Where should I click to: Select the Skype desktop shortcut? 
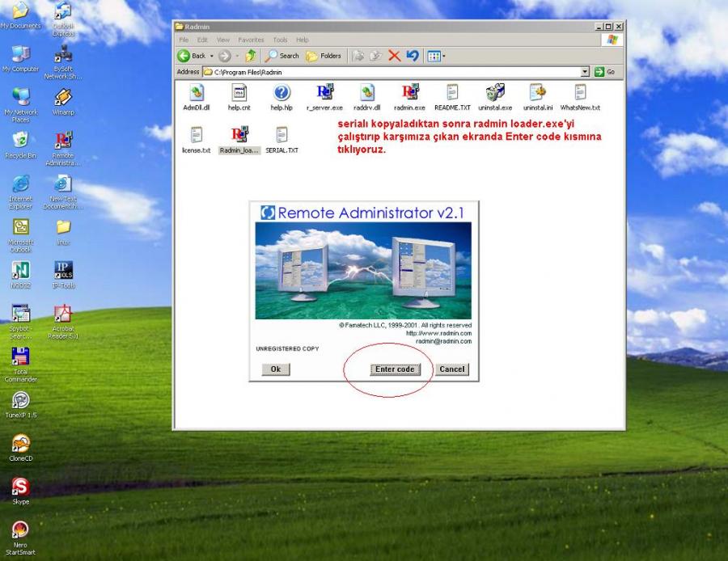pyautogui.click(x=20, y=491)
